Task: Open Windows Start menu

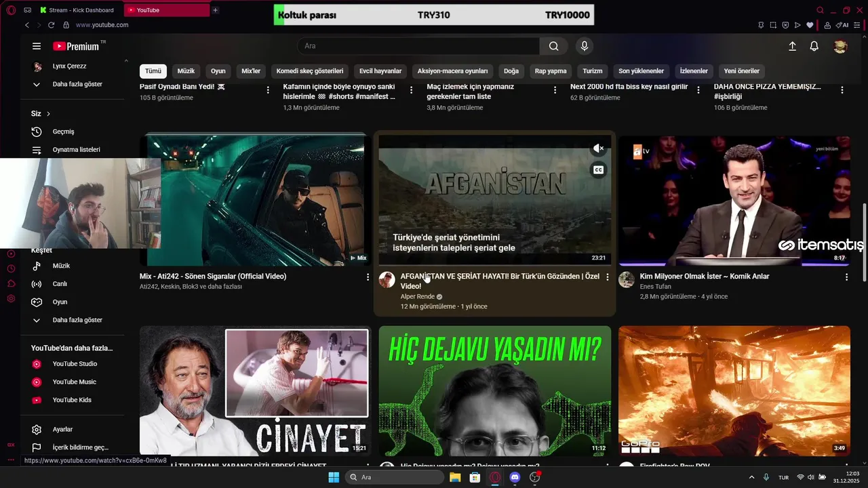Action: [x=334, y=478]
